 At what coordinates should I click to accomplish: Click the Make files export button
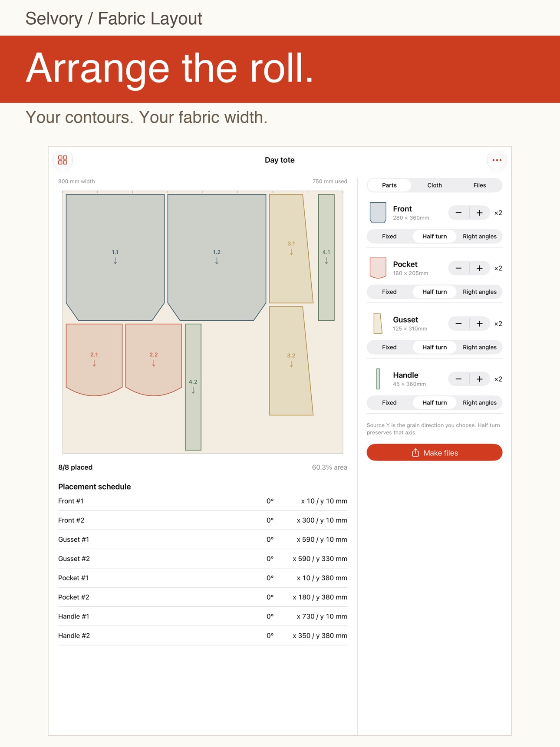coord(435,453)
